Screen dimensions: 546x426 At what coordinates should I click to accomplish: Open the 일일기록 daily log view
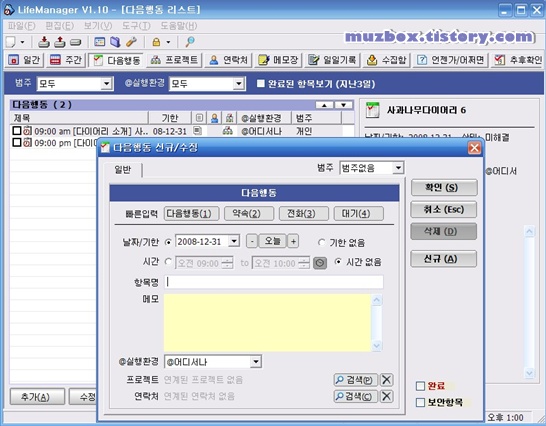pos(333,60)
